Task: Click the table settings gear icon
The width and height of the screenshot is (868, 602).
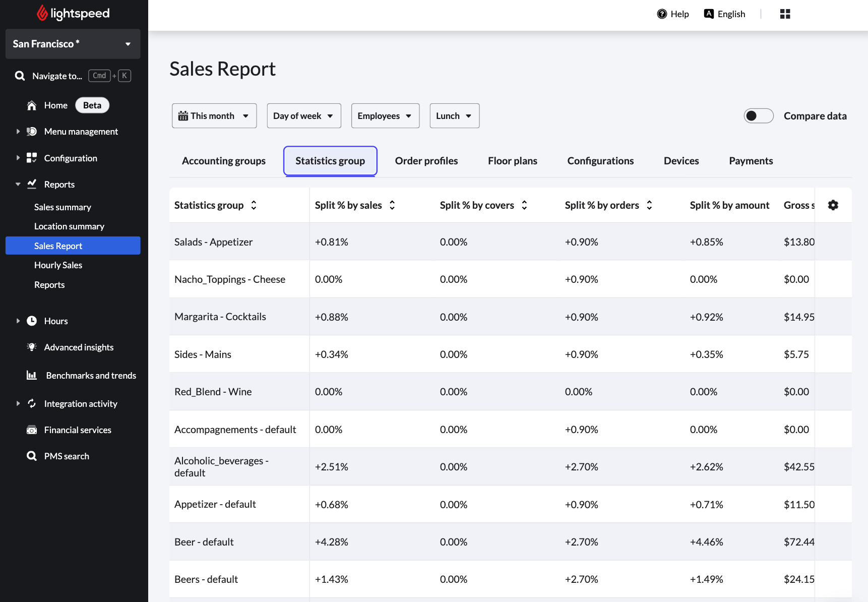Action: click(833, 205)
